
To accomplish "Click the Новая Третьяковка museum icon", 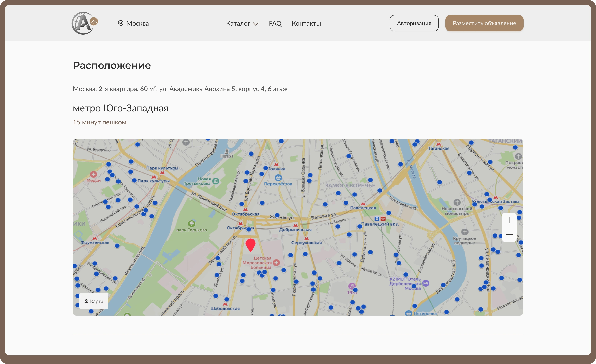I will 216,181.
